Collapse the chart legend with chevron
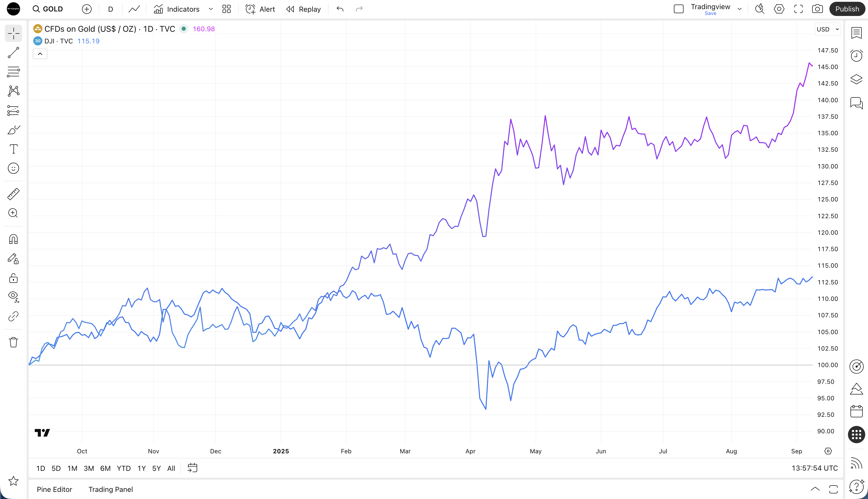868x499 pixels. pyautogui.click(x=40, y=54)
